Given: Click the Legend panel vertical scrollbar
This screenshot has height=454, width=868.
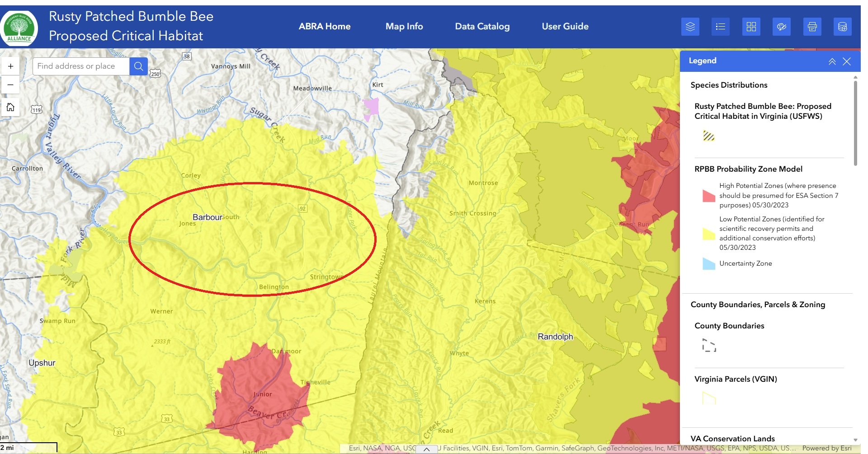Looking at the screenshot, I should click(x=855, y=123).
